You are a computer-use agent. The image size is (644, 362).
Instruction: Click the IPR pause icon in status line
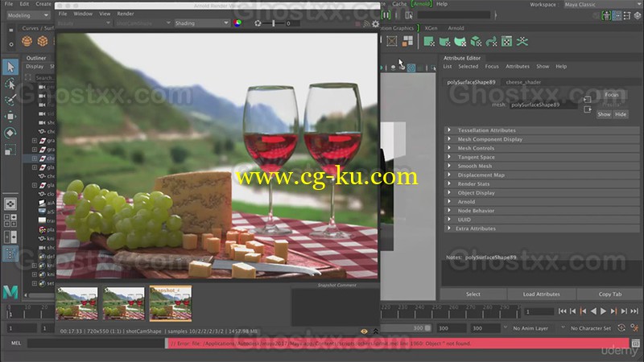pos(386,15)
